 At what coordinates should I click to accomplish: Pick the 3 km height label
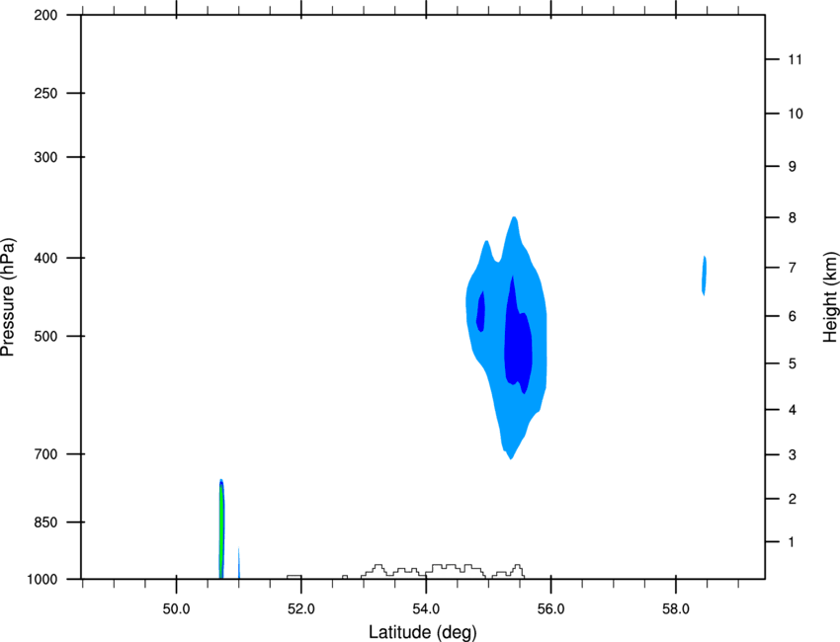pos(793,455)
